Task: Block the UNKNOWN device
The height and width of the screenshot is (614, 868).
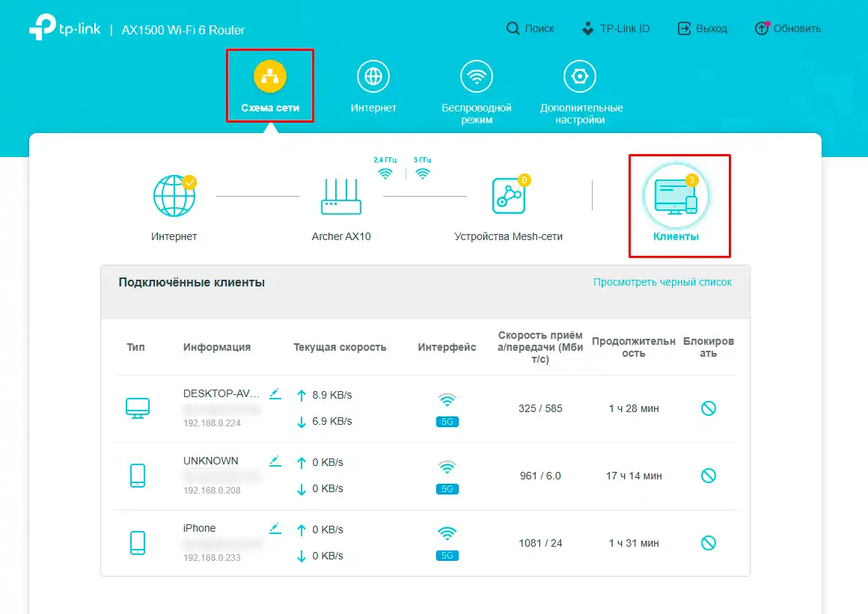Action: [708, 476]
